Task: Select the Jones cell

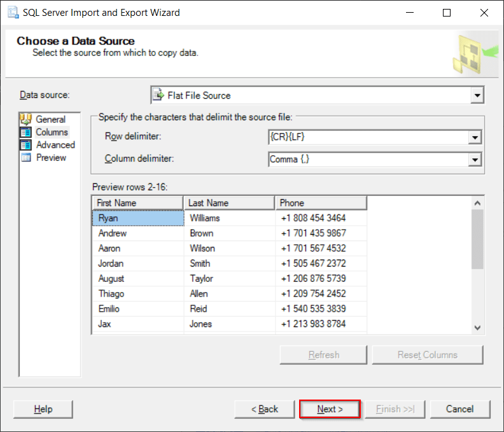Action: point(230,324)
